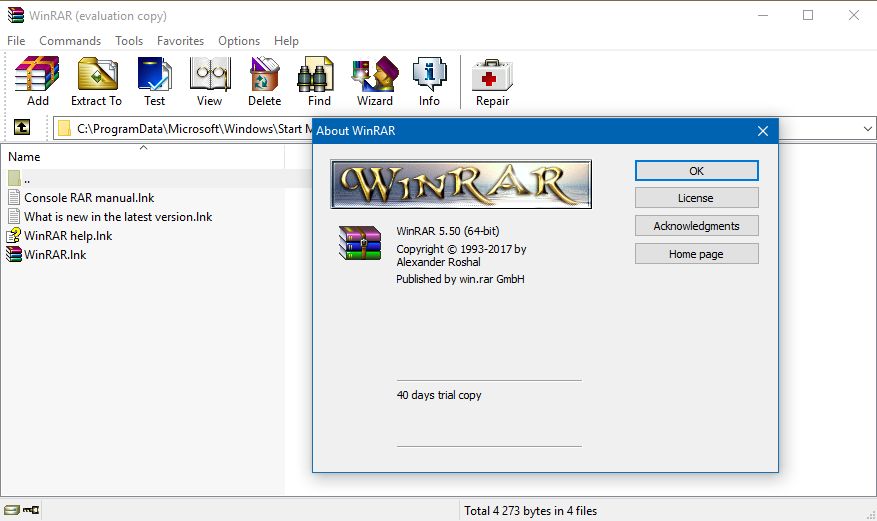The width and height of the screenshot is (877, 521).
Task: Click the Add toolbar icon
Action: click(x=37, y=74)
